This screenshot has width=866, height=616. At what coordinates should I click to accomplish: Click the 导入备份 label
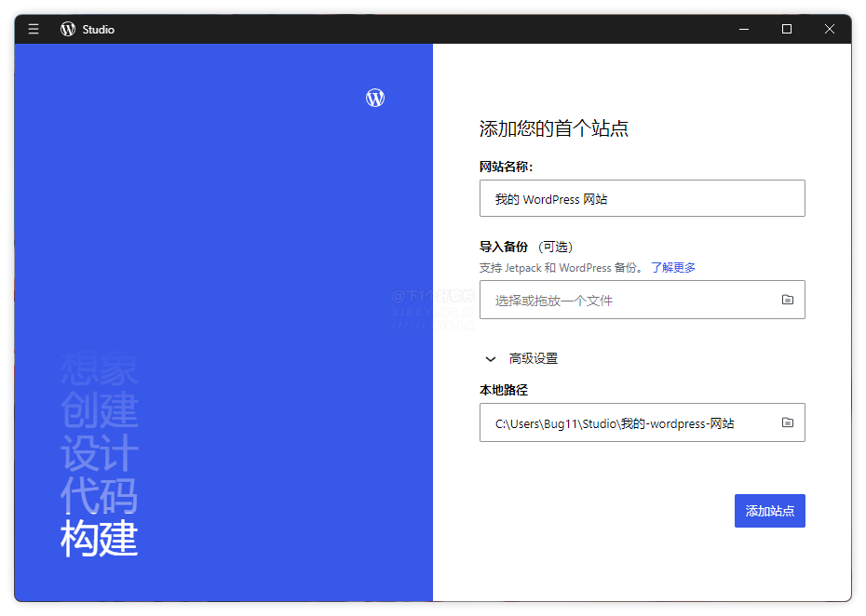(x=504, y=247)
